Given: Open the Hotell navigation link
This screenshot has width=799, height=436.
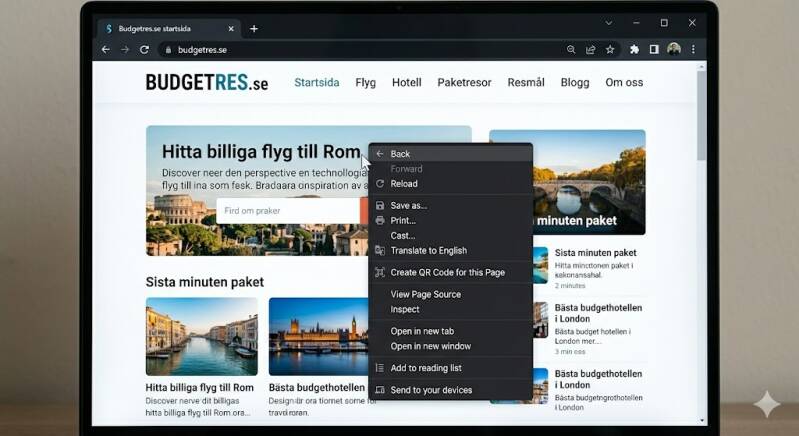Looking at the screenshot, I should (407, 83).
